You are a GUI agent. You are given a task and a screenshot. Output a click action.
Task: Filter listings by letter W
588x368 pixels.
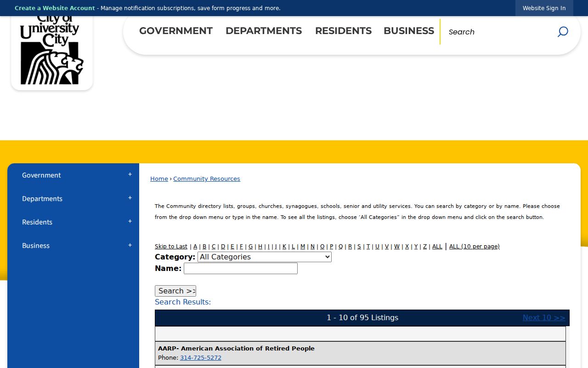(x=397, y=247)
